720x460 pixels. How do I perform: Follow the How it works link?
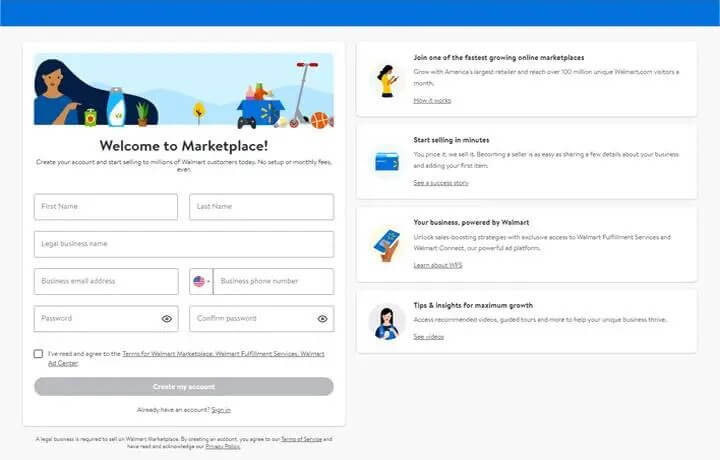click(x=432, y=101)
